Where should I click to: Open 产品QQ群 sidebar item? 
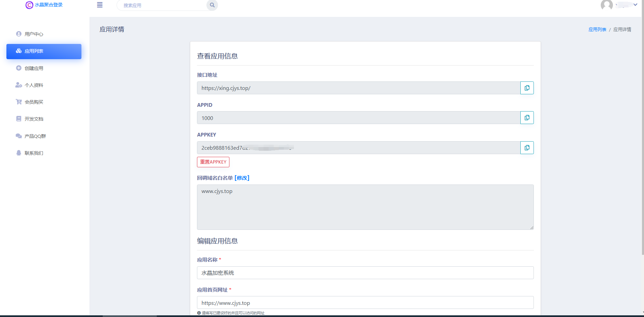35,136
